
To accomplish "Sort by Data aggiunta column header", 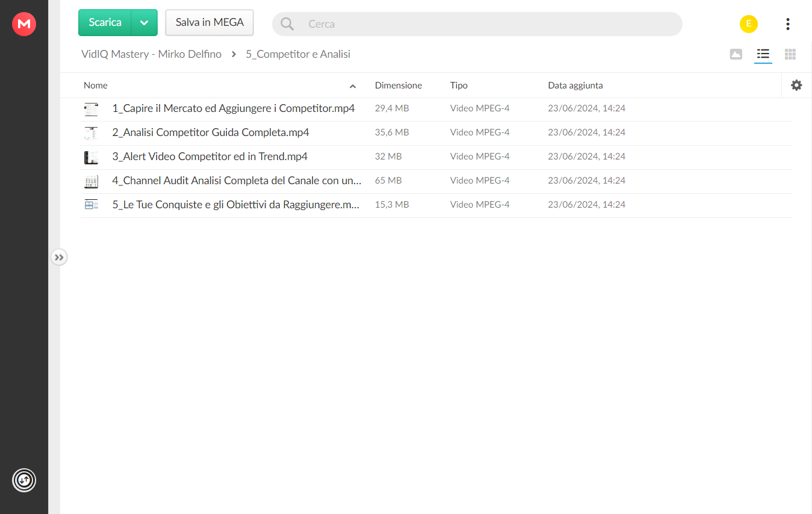I will point(575,85).
